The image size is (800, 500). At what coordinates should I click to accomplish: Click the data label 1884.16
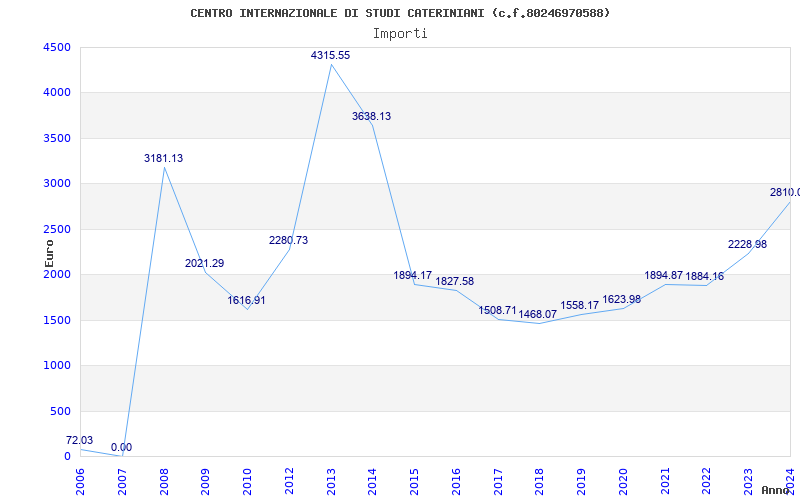[705, 277]
